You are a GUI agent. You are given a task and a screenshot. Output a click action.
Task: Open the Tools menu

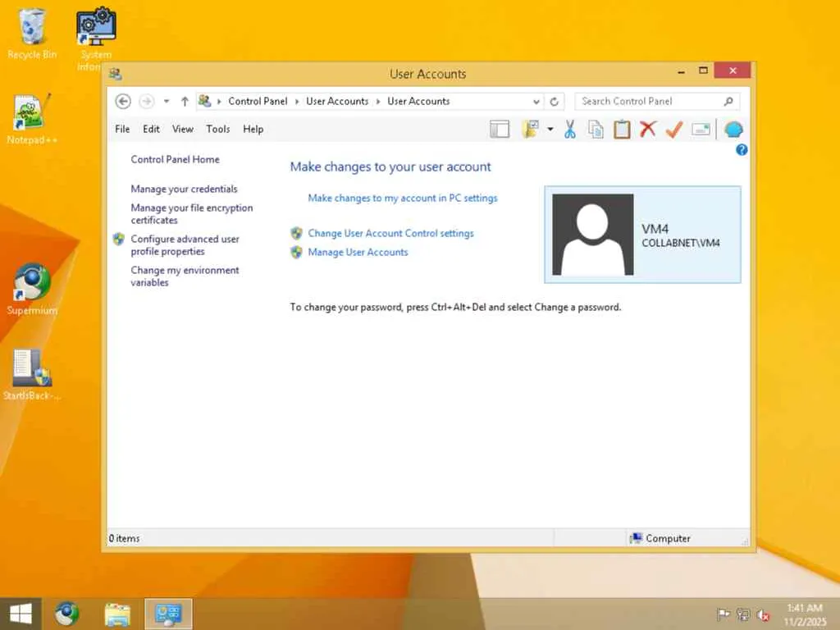pos(218,129)
